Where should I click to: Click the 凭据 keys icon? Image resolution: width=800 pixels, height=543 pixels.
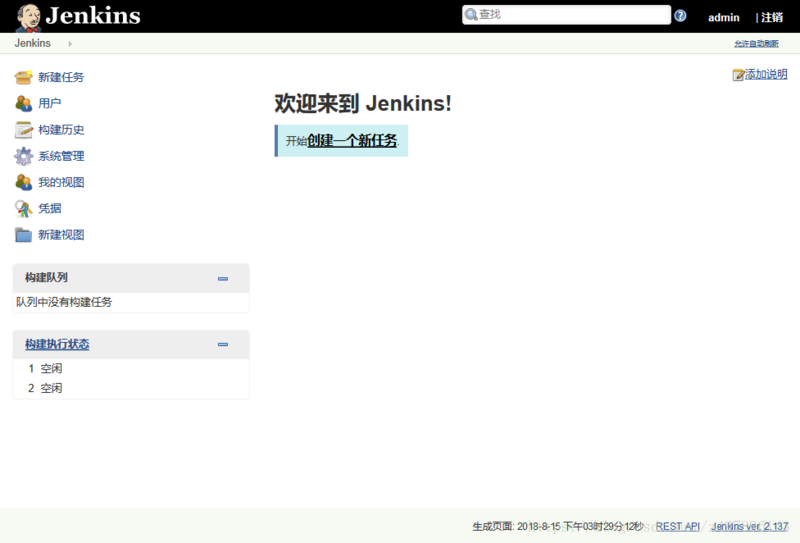(23, 208)
